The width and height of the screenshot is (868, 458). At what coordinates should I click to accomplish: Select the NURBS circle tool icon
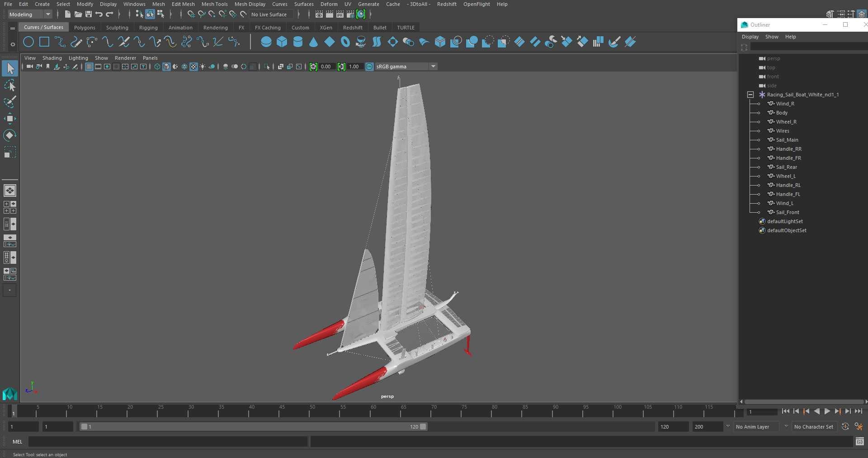(28, 42)
